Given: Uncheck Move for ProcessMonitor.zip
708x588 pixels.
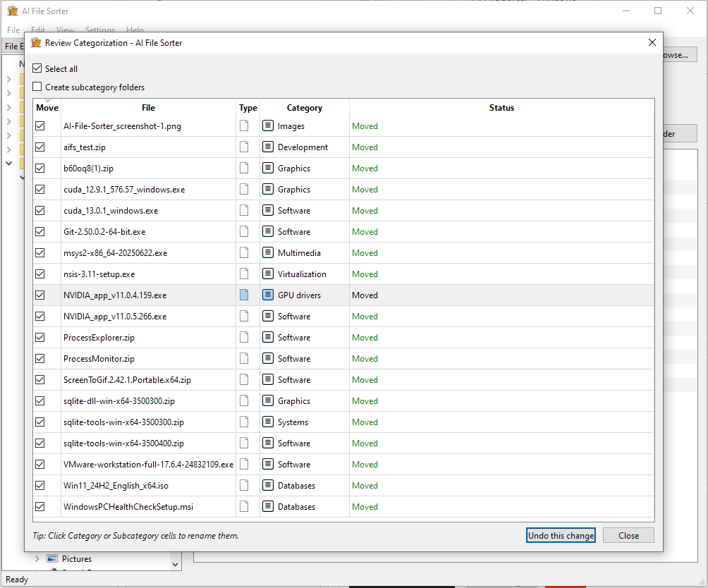Looking at the screenshot, I should pyautogui.click(x=40, y=359).
